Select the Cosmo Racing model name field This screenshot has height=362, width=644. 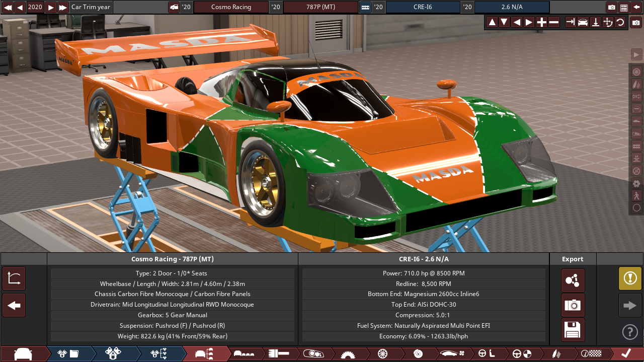(x=231, y=7)
